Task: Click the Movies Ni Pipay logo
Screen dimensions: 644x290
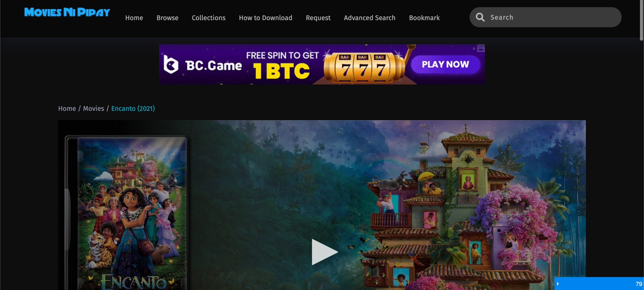Action: [67, 12]
